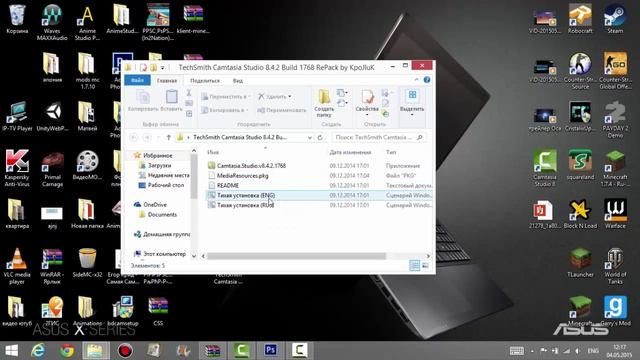Click the Копировать ribbon button

143,101
